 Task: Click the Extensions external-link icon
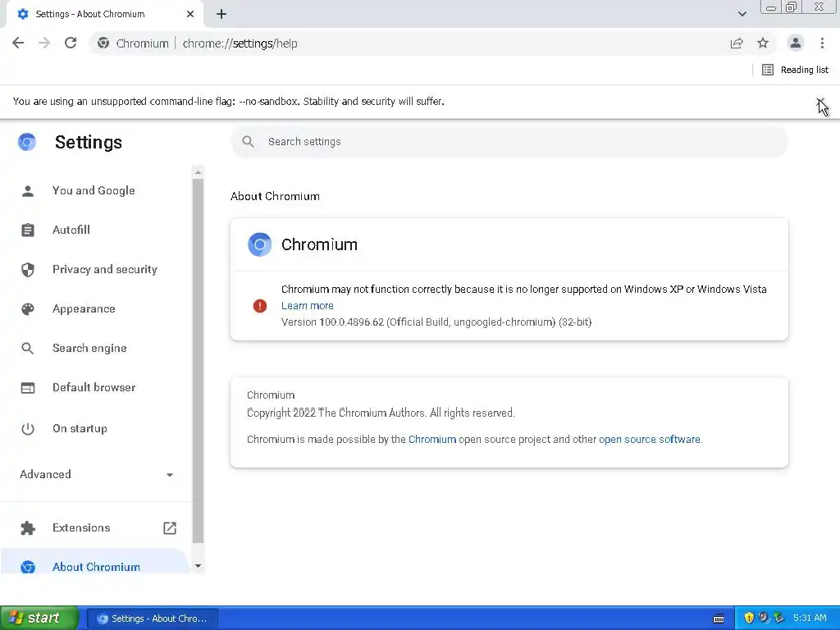169,527
